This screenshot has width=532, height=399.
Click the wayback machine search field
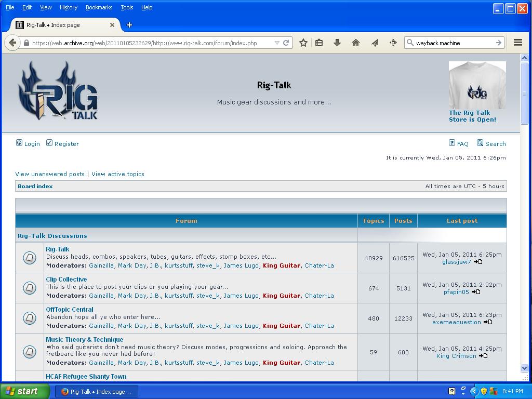coord(454,43)
